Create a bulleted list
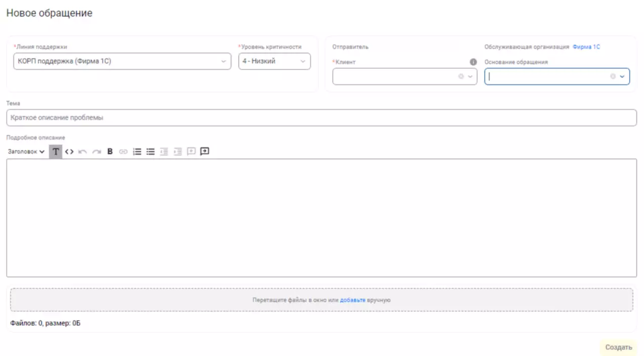The width and height of the screenshot is (644, 356). tap(150, 151)
